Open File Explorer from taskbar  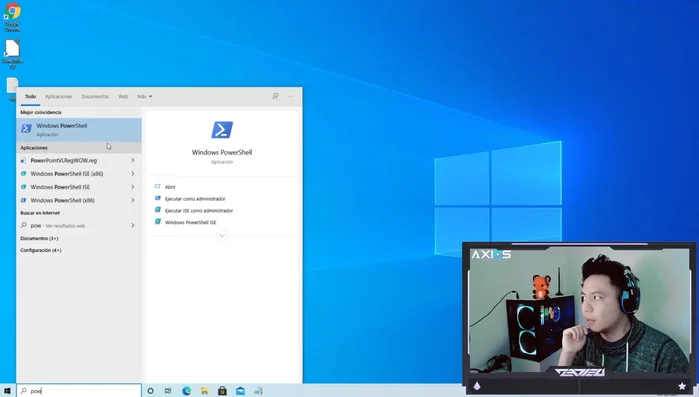pos(204,391)
